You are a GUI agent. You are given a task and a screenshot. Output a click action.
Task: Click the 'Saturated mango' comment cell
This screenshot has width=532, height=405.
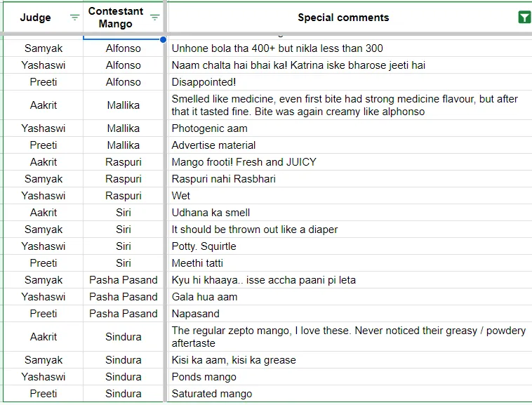point(350,394)
